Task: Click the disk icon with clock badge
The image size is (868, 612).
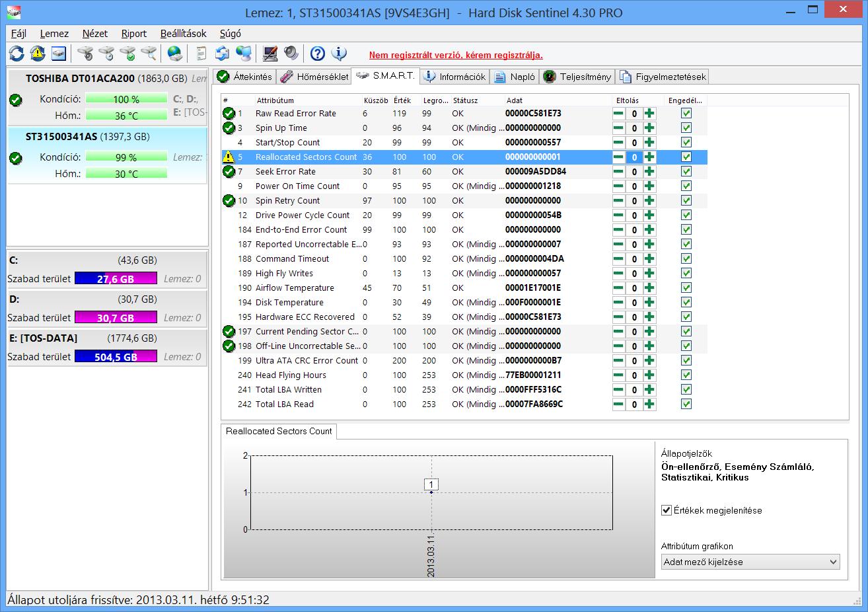Action: 106,54
